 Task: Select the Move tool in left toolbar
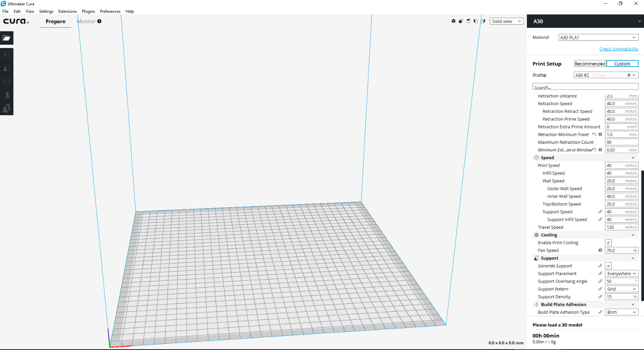pyautogui.click(x=6, y=54)
